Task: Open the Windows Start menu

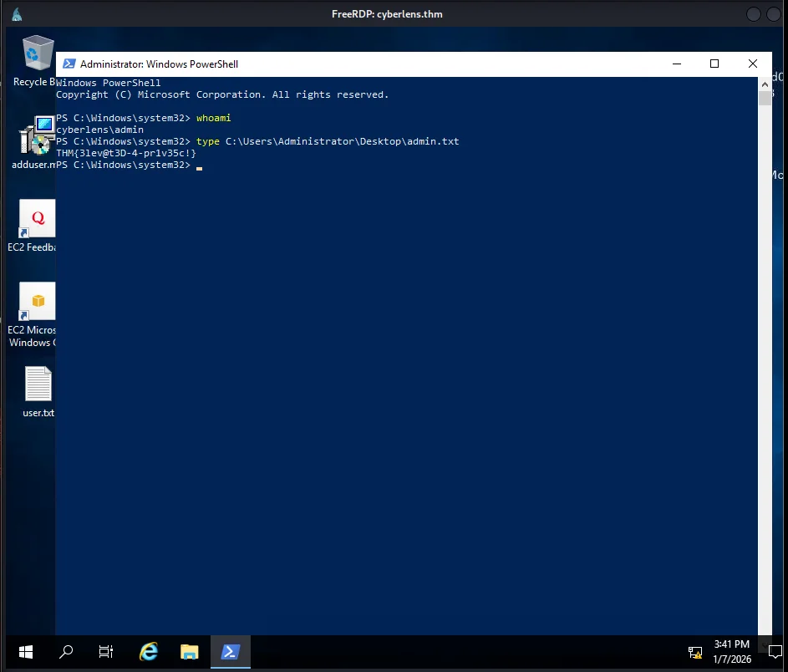Action: (25, 652)
